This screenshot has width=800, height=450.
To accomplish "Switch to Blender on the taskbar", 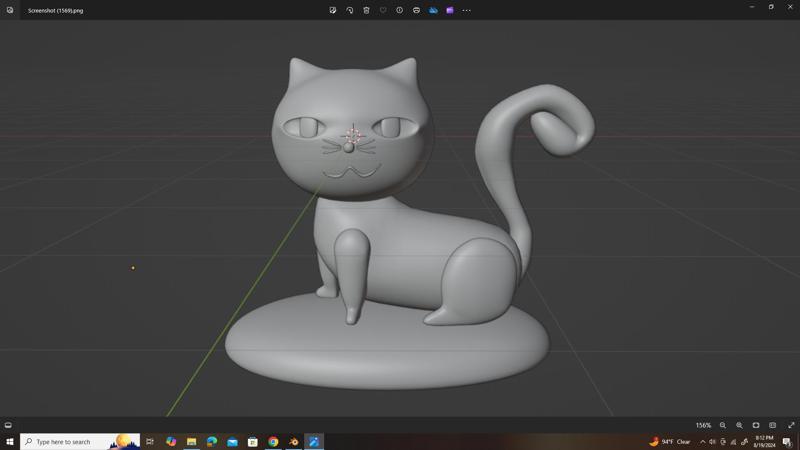I will pos(293,442).
